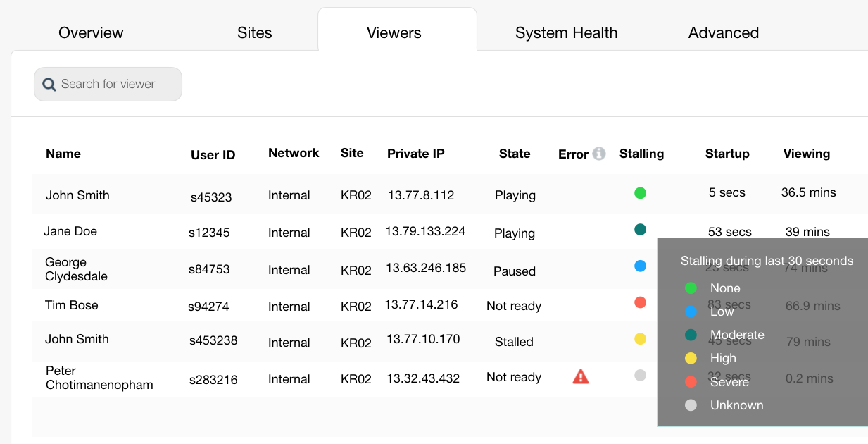Image resolution: width=868 pixels, height=444 pixels.
Task: Click Peter Chotimanenopham's grey stalling dot
Action: [x=640, y=376]
